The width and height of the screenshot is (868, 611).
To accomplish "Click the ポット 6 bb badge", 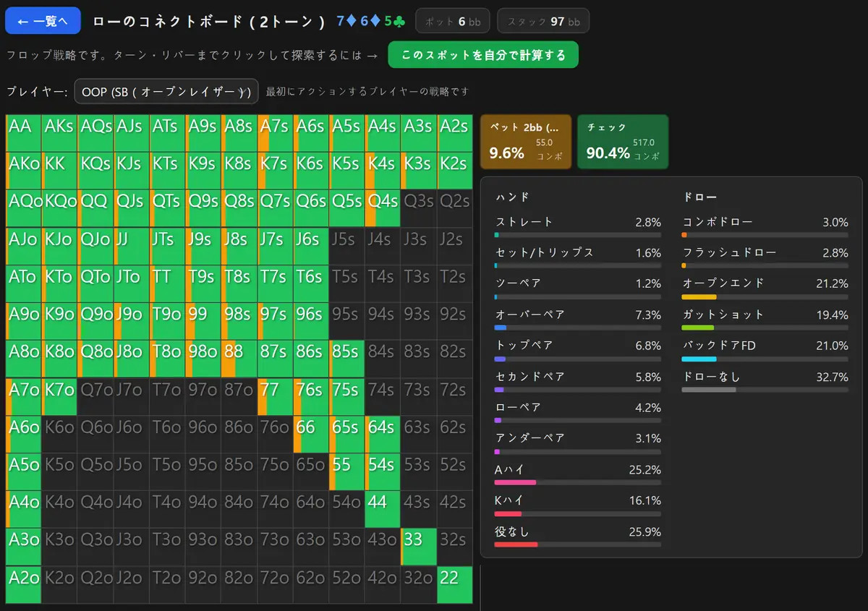I will point(454,21).
